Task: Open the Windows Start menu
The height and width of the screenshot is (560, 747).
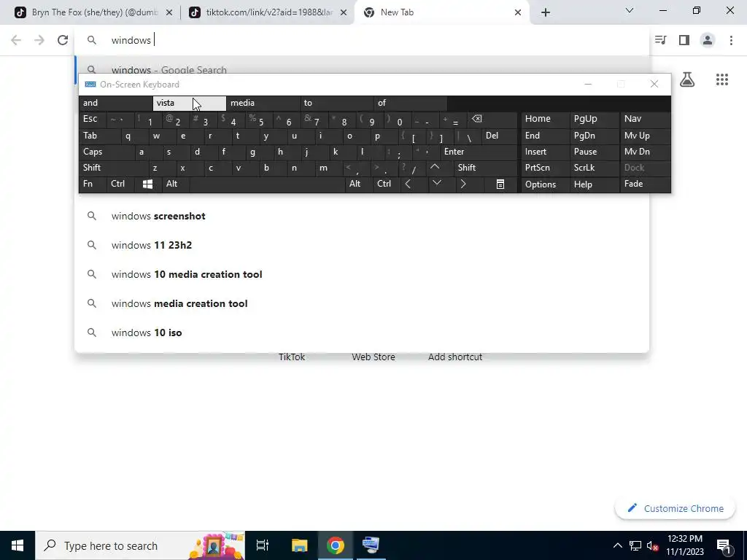Action: [18, 545]
